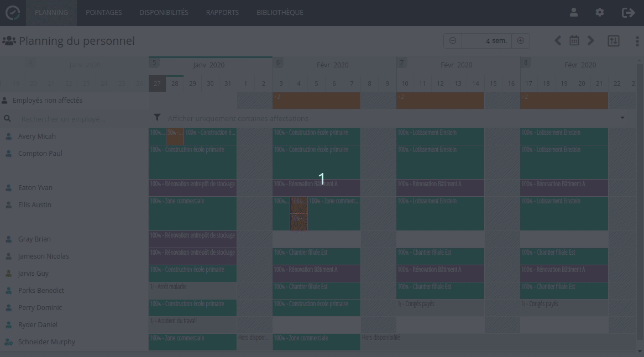Screen dimensions: 644x357
Task: Open the Pointages tab
Action: pyautogui.click(x=104, y=12)
